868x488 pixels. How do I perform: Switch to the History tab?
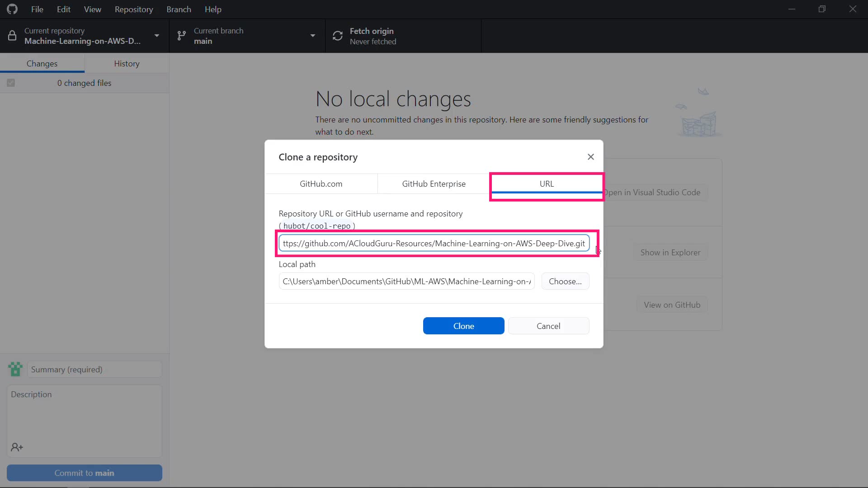click(x=127, y=64)
